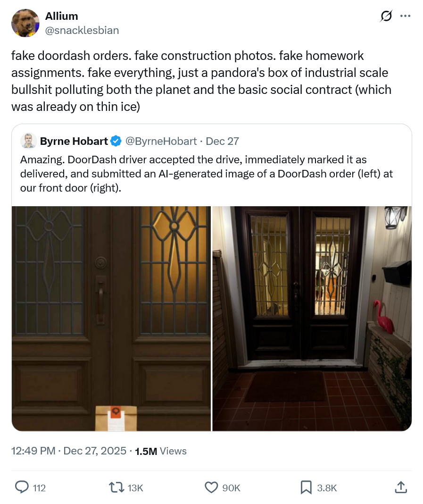Click the share upload icon
423x504 pixels.
(401, 487)
